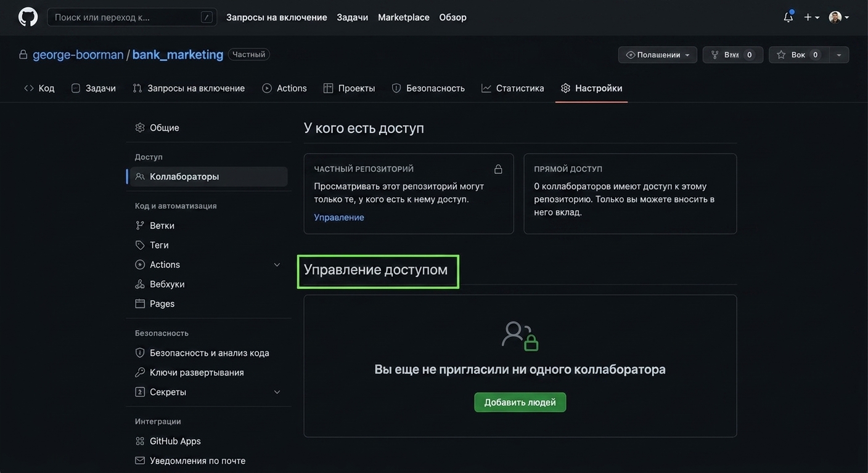Click the Интеграции section label

(x=158, y=421)
